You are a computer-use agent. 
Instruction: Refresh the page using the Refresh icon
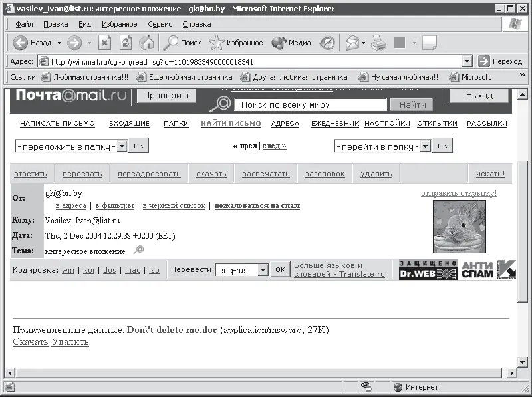(x=126, y=43)
